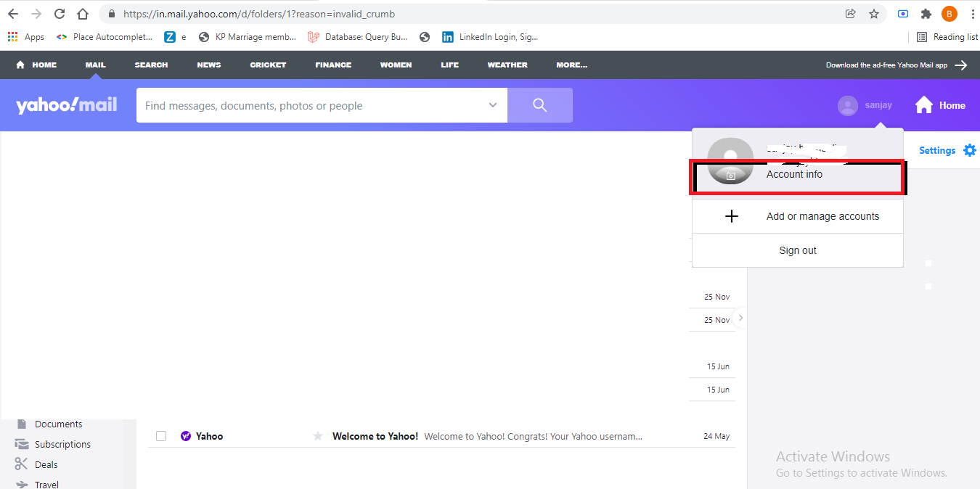Click the plus icon for adding accounts
This screenshot has width=980, height=489.
pyautogui.click(x=732, y=216)
